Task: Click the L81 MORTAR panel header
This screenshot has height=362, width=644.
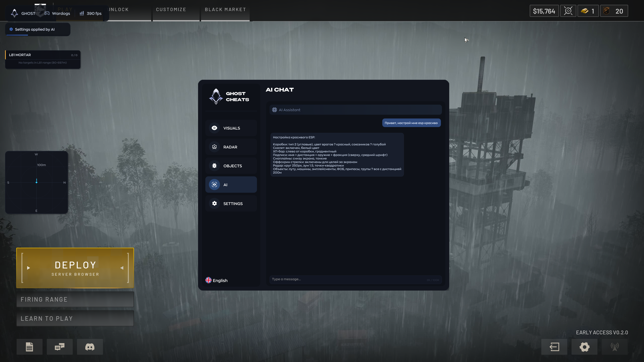Action: [x=43, y=55]
